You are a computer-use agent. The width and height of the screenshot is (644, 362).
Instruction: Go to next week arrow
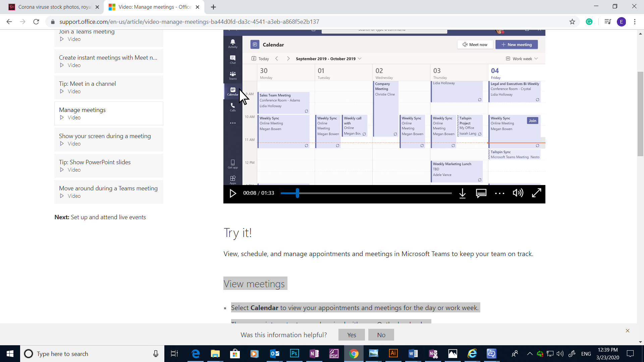coord(288,59)
